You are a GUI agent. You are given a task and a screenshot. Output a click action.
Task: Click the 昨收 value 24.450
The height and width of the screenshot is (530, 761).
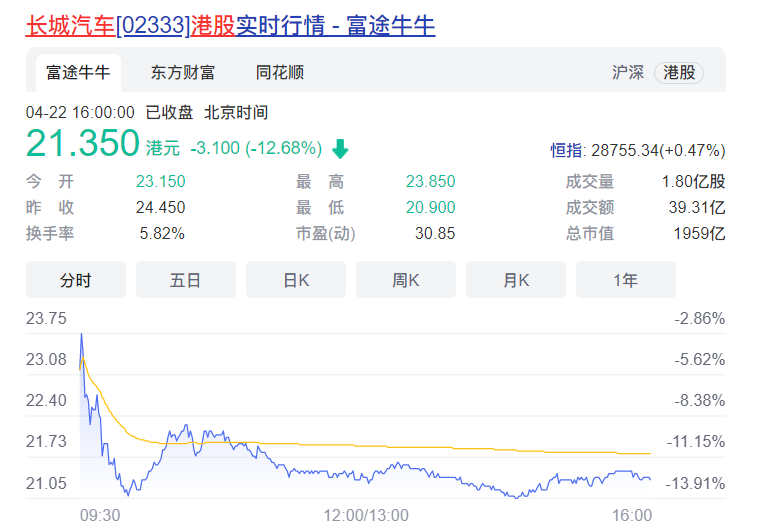pyautogui.click(x=161, y=208)
